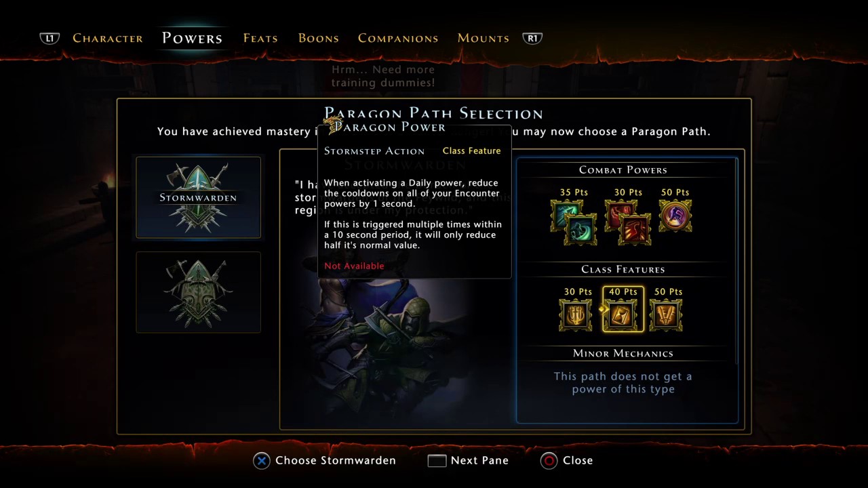Select the 50 Pts class feature icon
Image resolution: width=868 pixels, height=488 pixels.
[x=666, y=315]
